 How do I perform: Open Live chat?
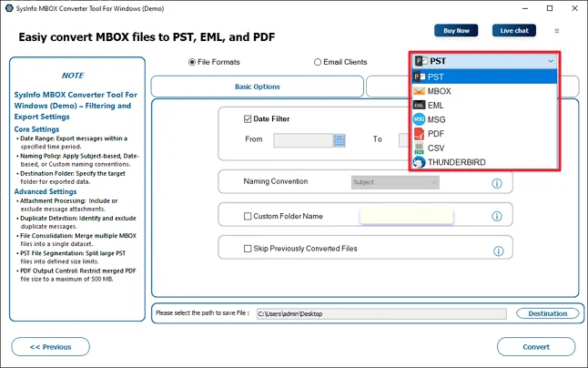point(514,31)
